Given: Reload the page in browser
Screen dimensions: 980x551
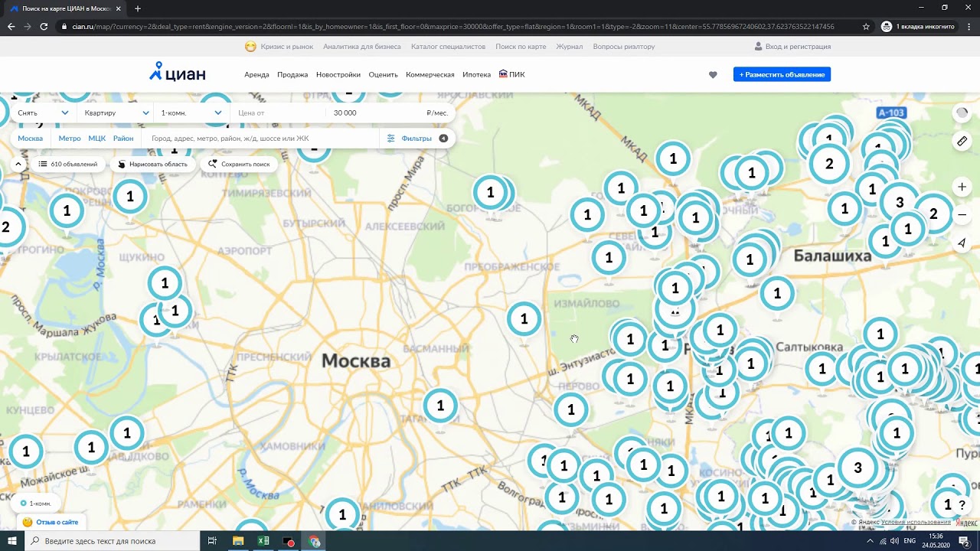Looking at the screenshot, I should click(x=44, y=26).
